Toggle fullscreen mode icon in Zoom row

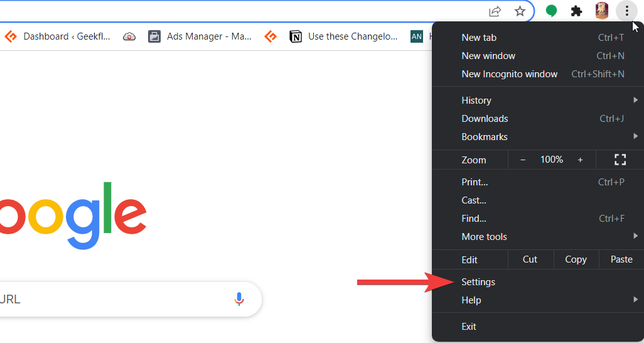point(620,160)
